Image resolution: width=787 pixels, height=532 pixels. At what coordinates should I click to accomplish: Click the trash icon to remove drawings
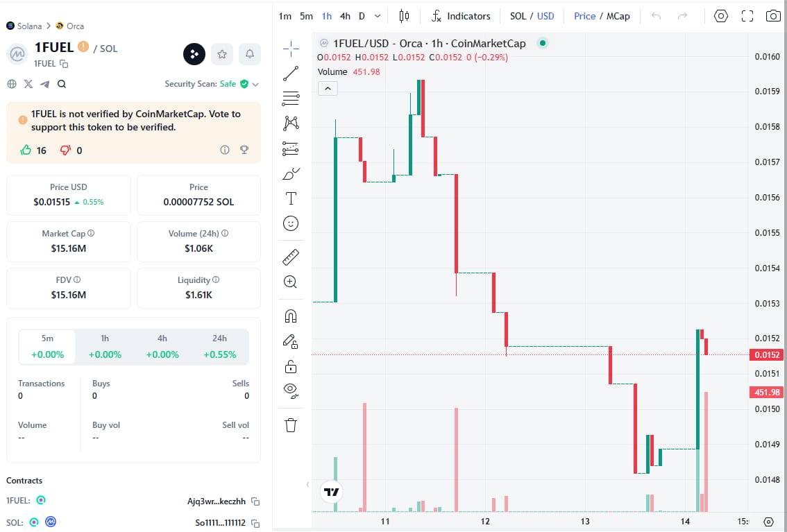[x=291, y=425]
